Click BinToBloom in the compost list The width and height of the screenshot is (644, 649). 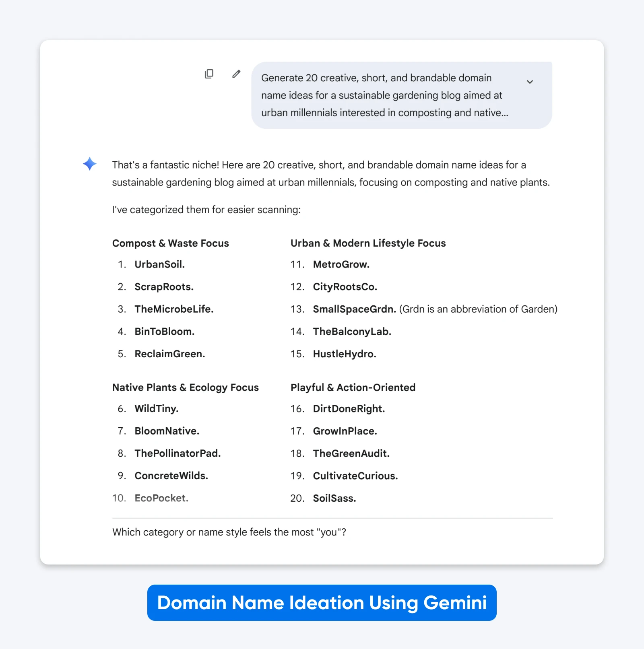point(164,332)
